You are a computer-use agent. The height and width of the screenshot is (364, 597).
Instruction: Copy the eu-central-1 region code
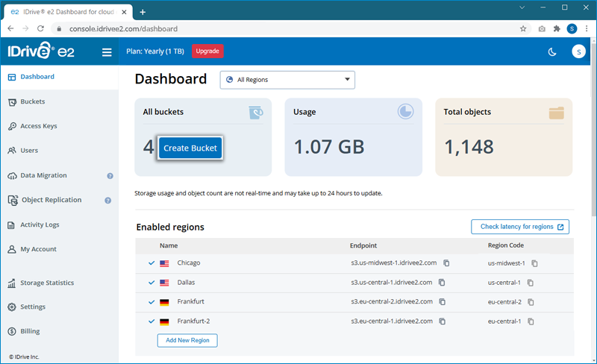click(530, 321)
